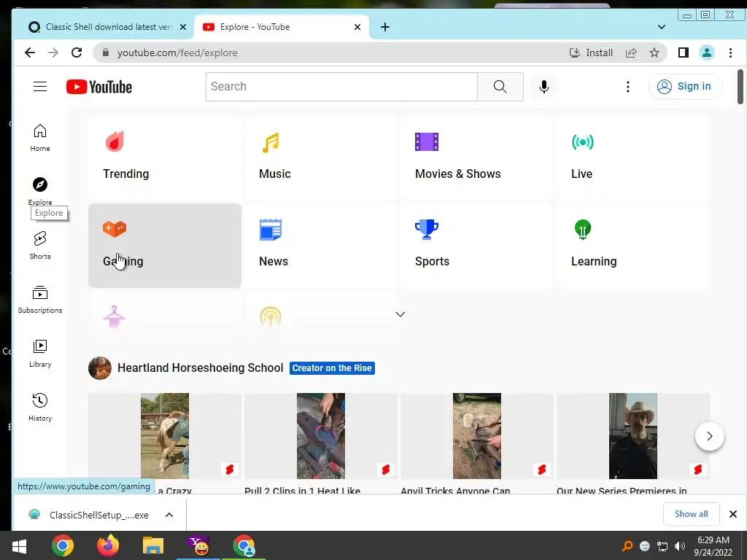747x560 pixels.
Task: Open the tab search dropdown arrow
Action: pos(661,27)
